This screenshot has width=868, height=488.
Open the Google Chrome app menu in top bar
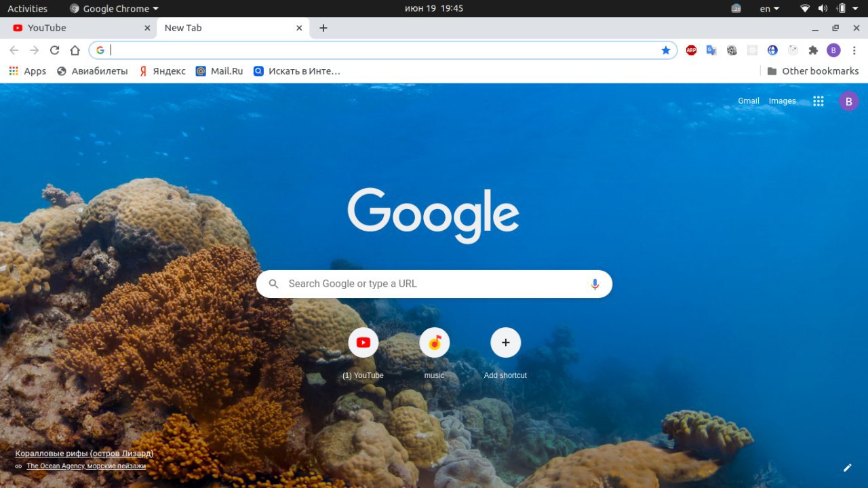(x=114, y=9)
